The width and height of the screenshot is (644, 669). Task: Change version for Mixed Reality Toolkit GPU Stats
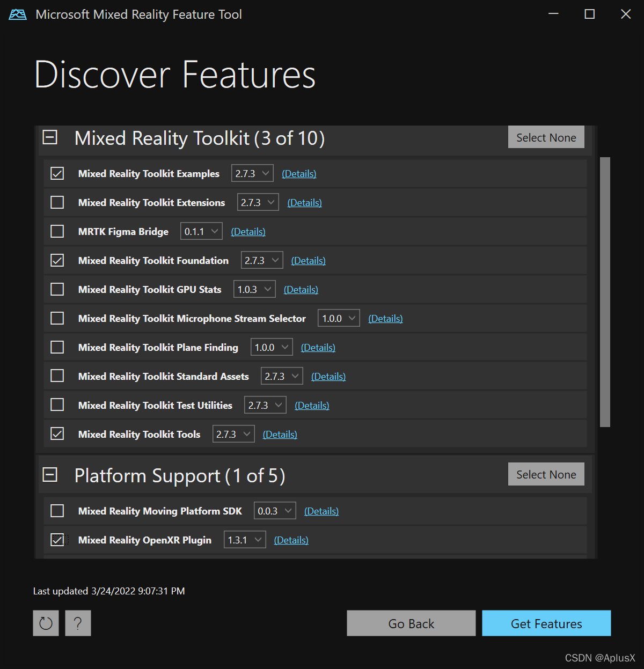(x=254, y=289)
